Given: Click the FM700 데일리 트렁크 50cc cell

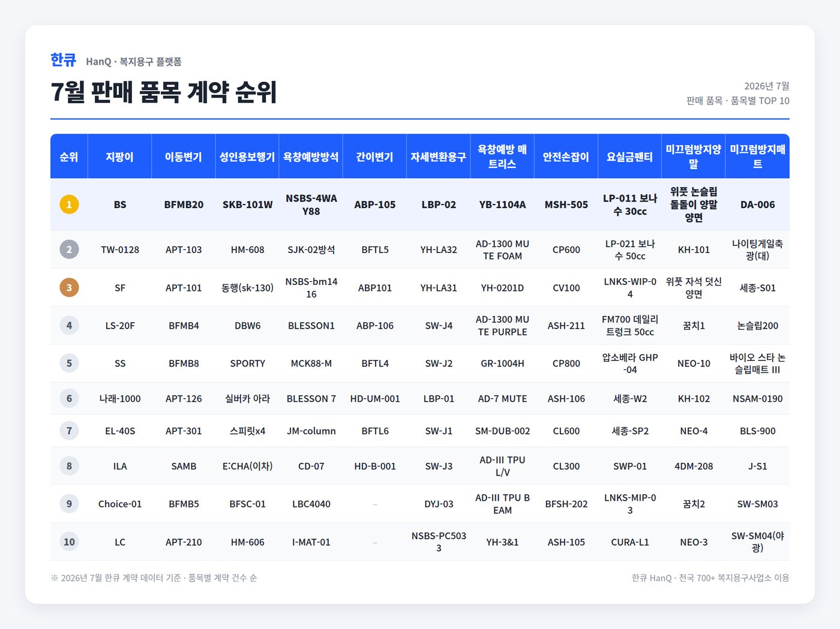Looking at the screenshot, I should (630, 326).
